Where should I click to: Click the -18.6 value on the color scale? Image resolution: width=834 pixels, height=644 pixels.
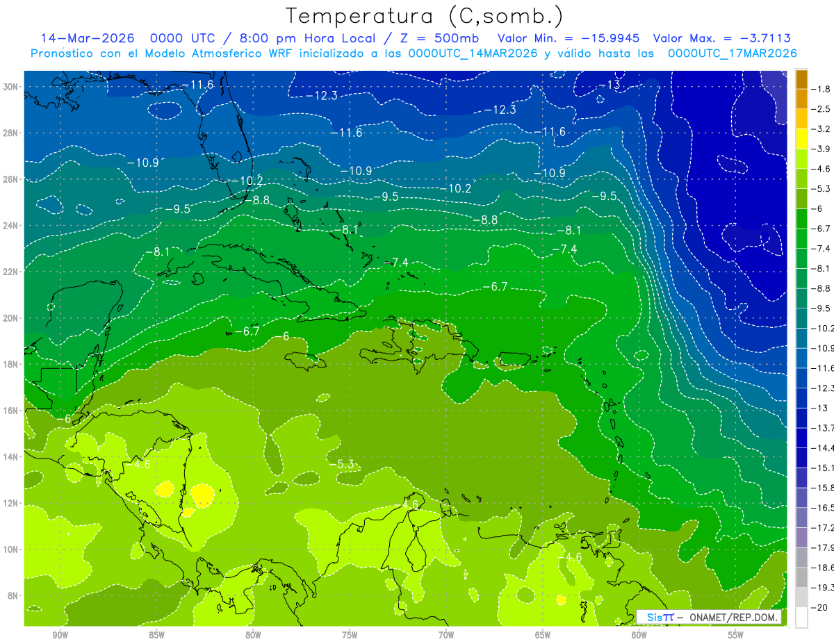(x=823, y=568)
